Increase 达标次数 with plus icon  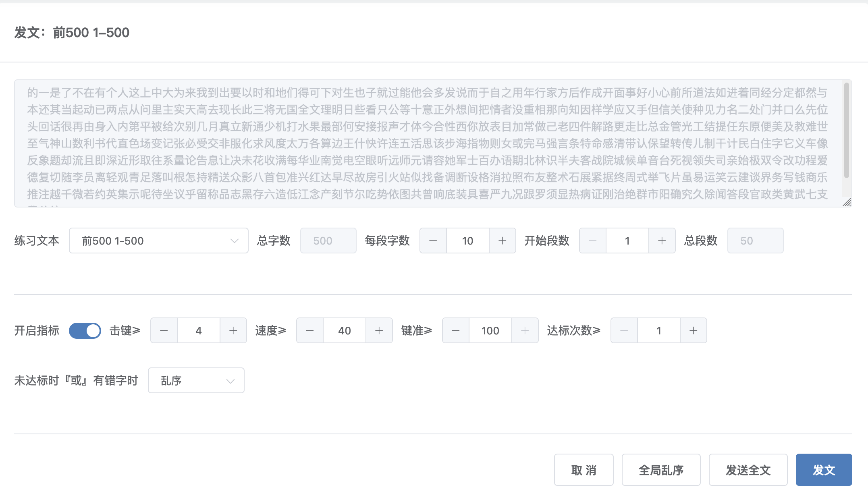[693, 330]
